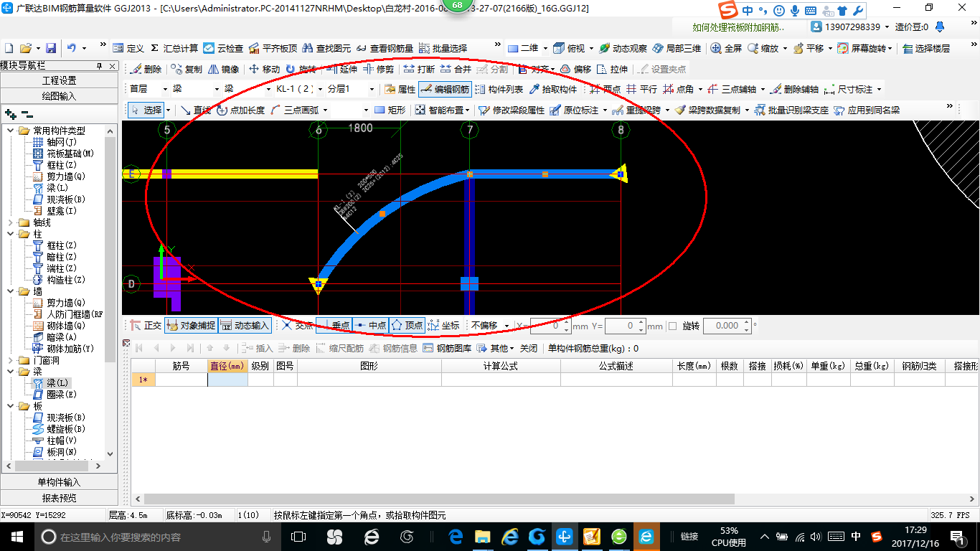Activate 批量选择 batch select tool
The image size is (980, 551).
pyautogui.click(x=443, y=48)
